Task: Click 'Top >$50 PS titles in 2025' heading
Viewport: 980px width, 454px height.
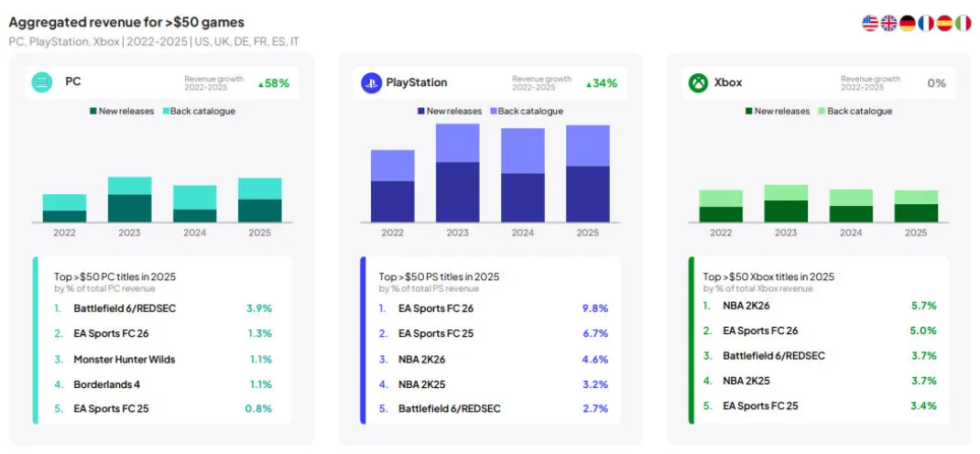Action: point(439,276)
